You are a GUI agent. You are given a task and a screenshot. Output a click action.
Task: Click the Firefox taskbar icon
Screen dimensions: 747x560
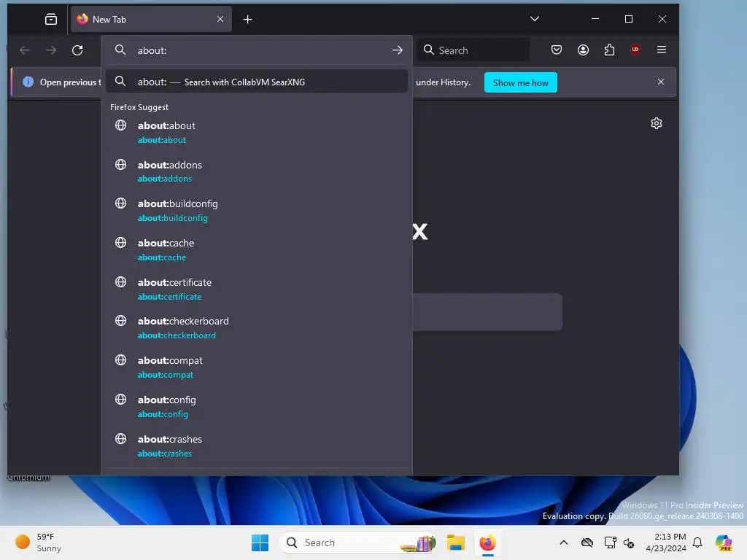[487, 542]
